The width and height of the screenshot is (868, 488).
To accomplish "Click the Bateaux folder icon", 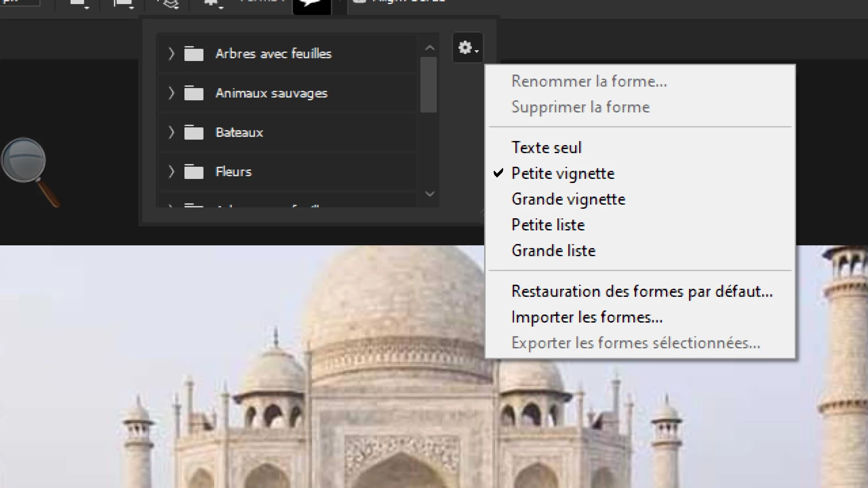I will [194, 133].
